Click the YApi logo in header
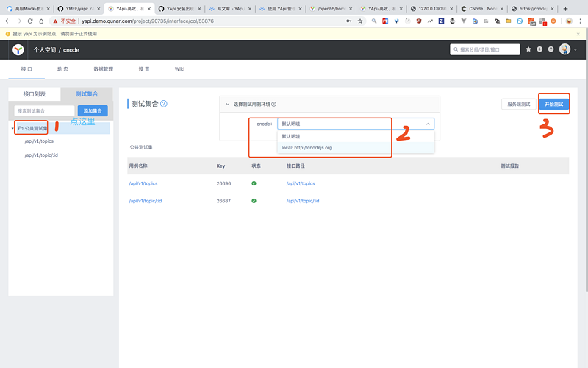 [18, 49]
